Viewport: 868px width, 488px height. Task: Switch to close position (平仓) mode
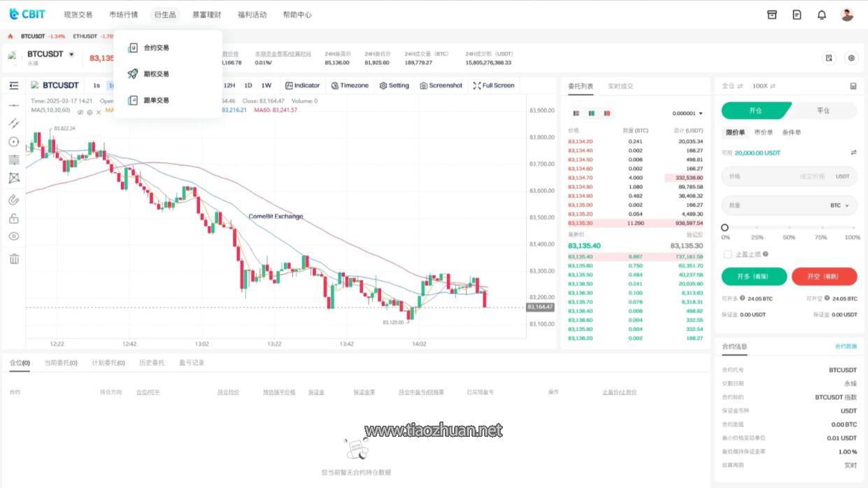point(823,111)
